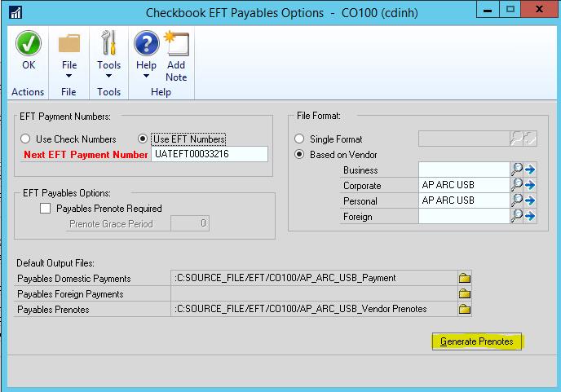Image resolution: width=561 pixels, height=392 pixels.
Task: Click the Personal format text field
Action: coord(462,200)
